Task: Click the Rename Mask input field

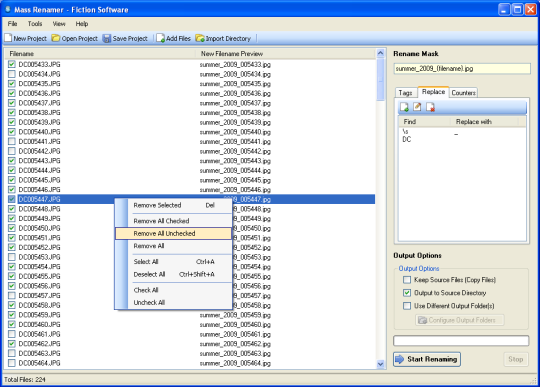Action: click(x=462, y=69)
